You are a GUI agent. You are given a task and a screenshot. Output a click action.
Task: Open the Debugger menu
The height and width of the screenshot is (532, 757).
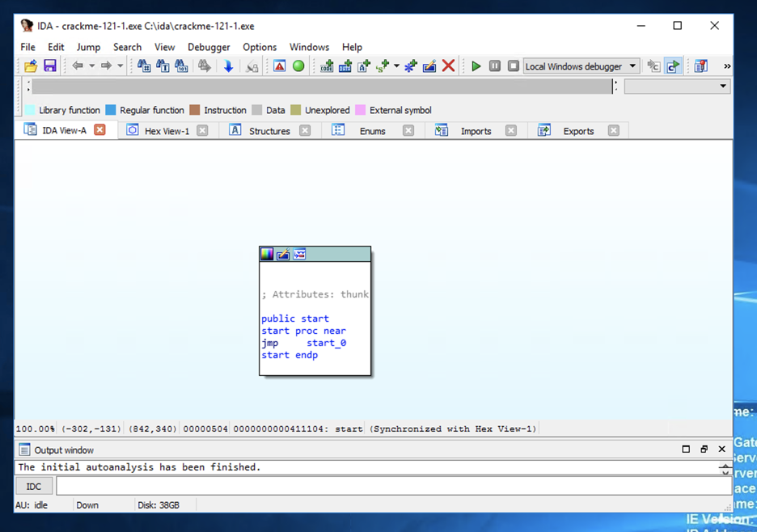pyautogui.click(x=209, y=47)
